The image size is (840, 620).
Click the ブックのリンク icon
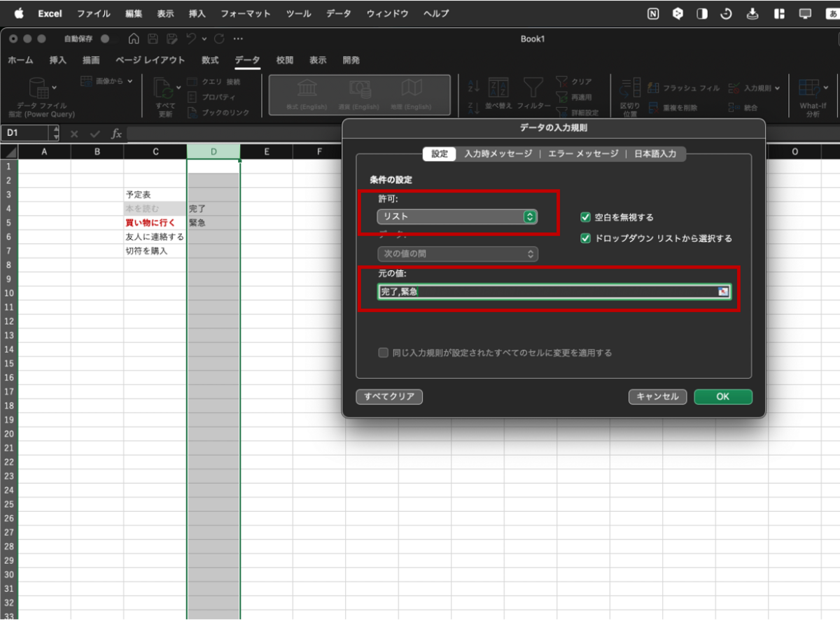[192, 113]
